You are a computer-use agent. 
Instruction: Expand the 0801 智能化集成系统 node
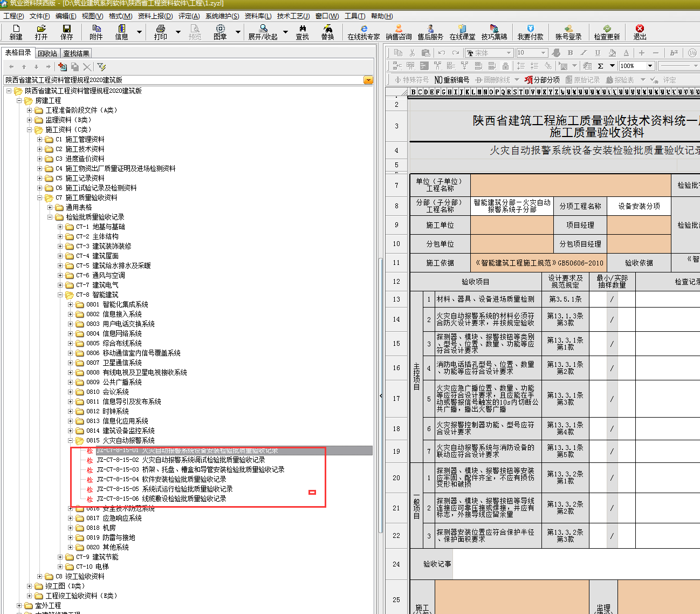tap(71, 304)
